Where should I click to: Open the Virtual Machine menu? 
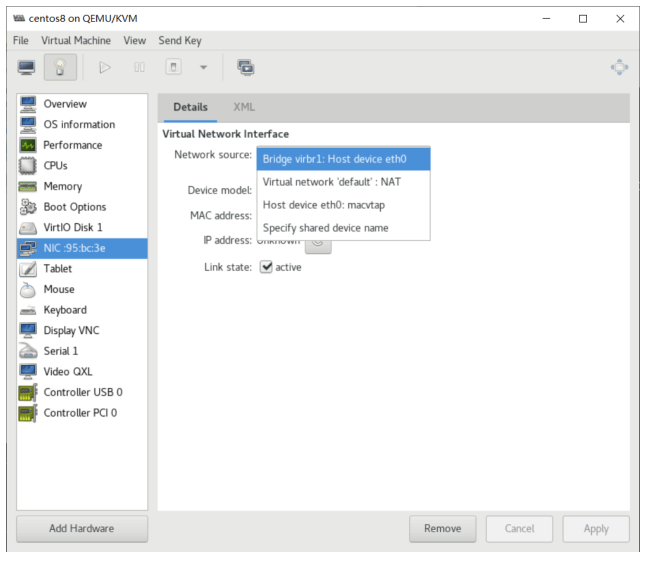tap(76, 41)
